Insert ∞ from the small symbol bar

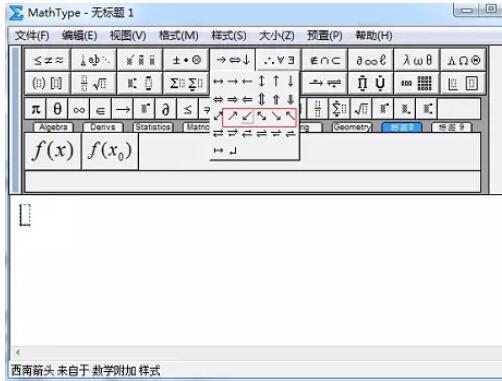pos(79,109)
